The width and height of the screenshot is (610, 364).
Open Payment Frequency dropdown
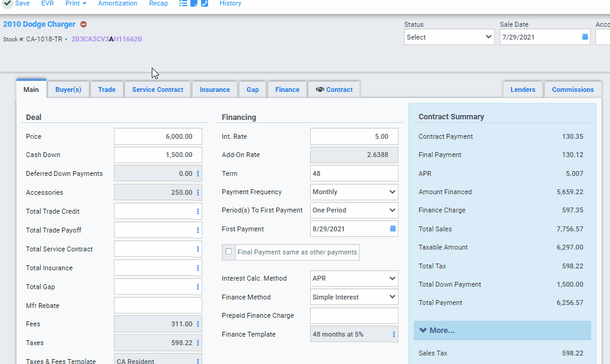click(354, 192)
